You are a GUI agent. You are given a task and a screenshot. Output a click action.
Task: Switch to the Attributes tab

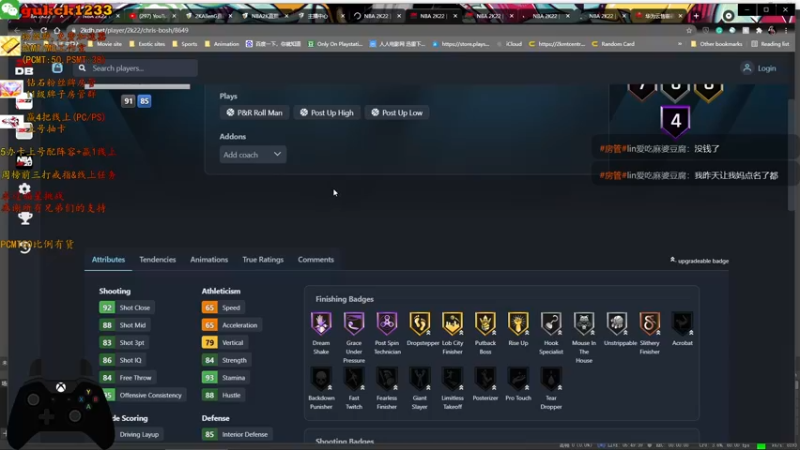108,260
